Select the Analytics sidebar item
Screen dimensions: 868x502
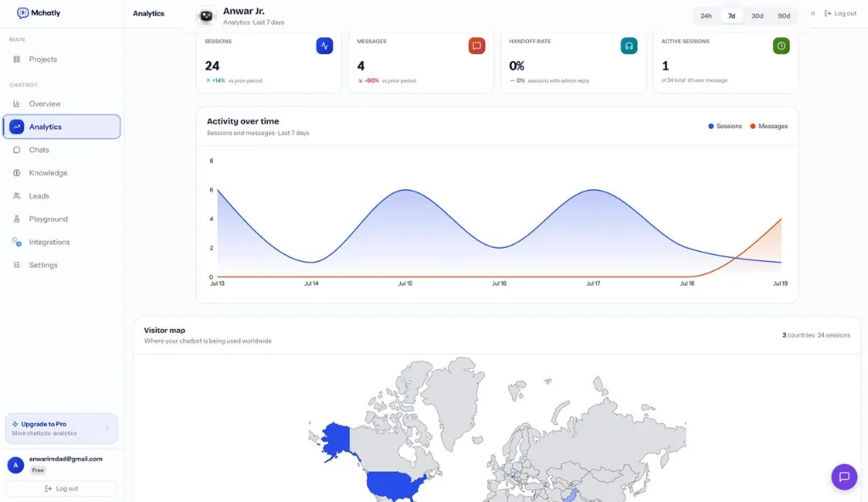coord(61,127)
